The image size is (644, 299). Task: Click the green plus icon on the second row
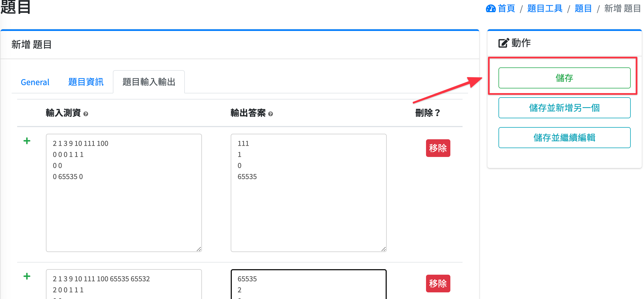click(x=27, y=276)
